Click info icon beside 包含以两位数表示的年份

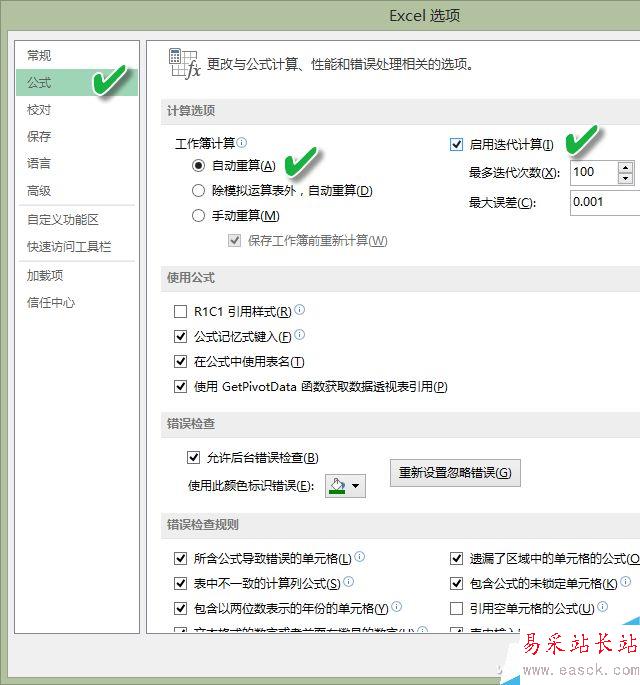tap(396, 606)
